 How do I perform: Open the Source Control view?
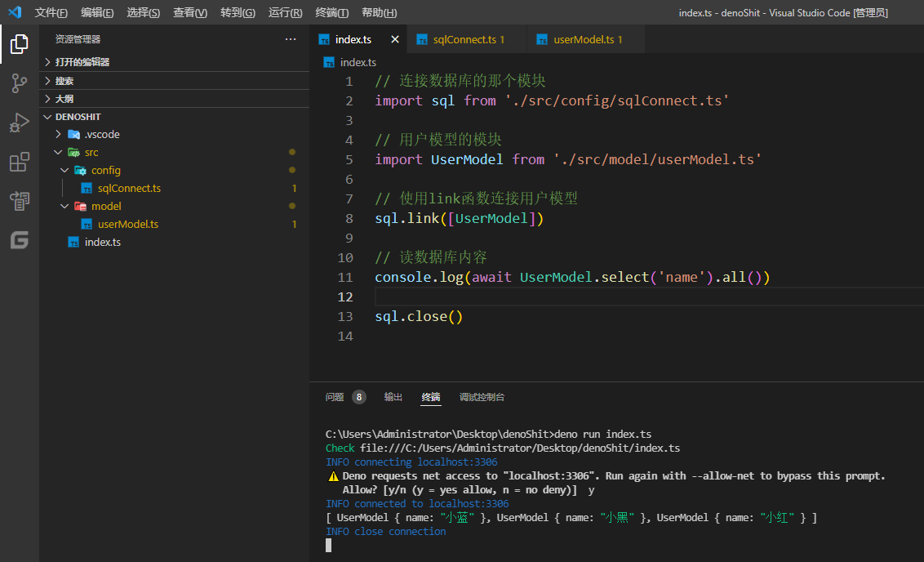(19, 83)
